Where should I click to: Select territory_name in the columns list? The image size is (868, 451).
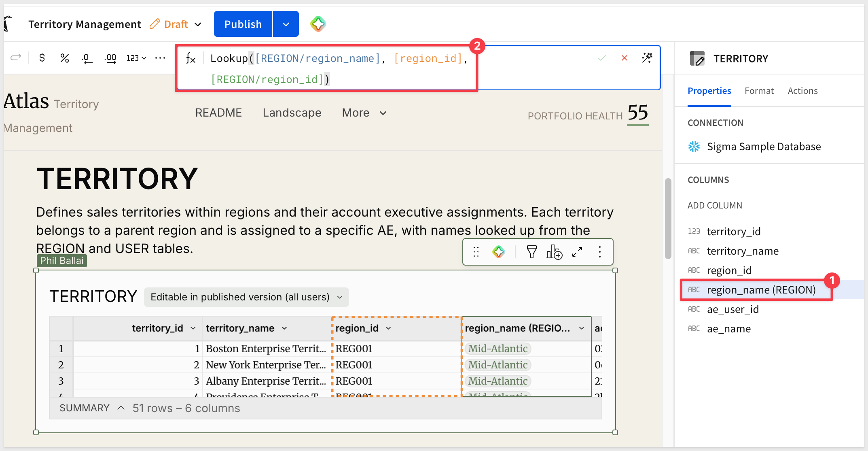743,251
